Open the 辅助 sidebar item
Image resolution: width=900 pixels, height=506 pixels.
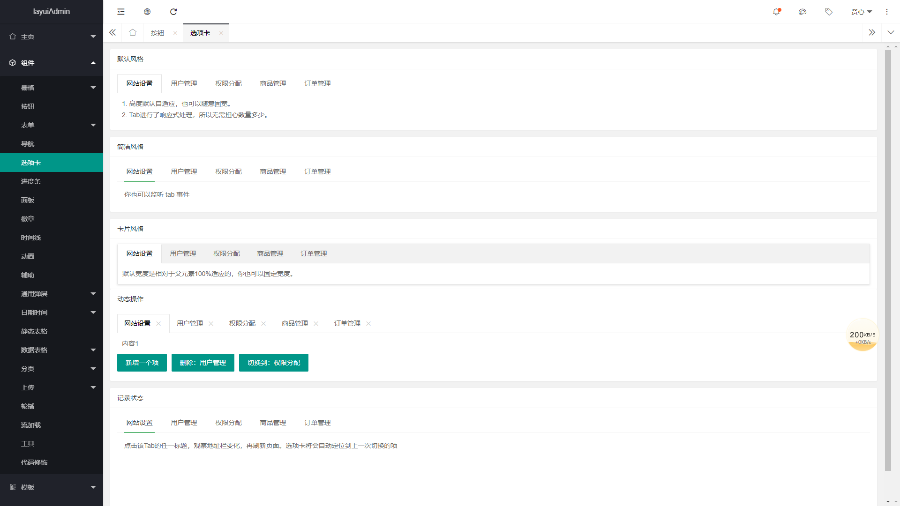[52, 275]
